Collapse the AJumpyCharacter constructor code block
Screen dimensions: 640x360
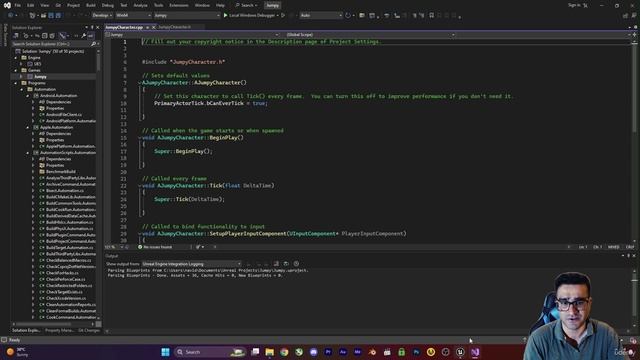(x=139, y=83)
